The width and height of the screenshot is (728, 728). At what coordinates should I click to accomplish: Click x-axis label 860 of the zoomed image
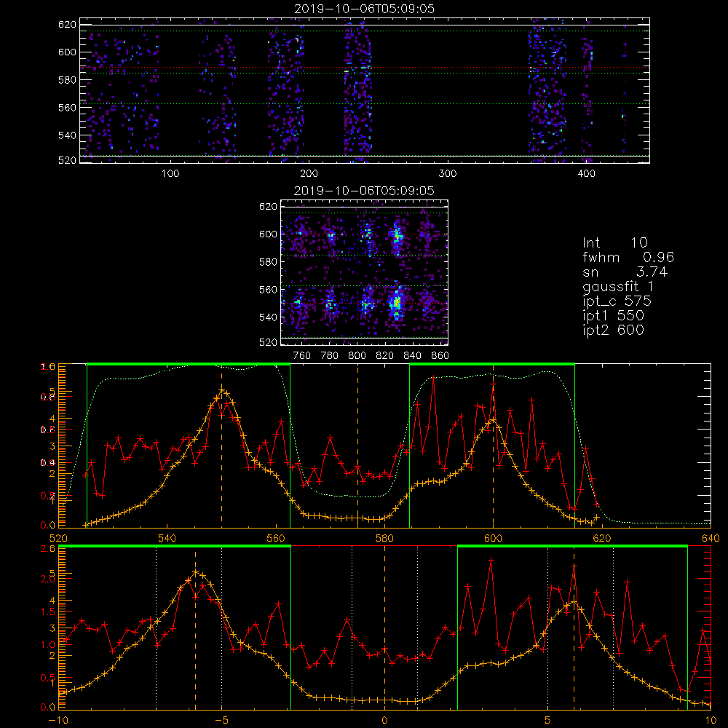coord(440,356)
